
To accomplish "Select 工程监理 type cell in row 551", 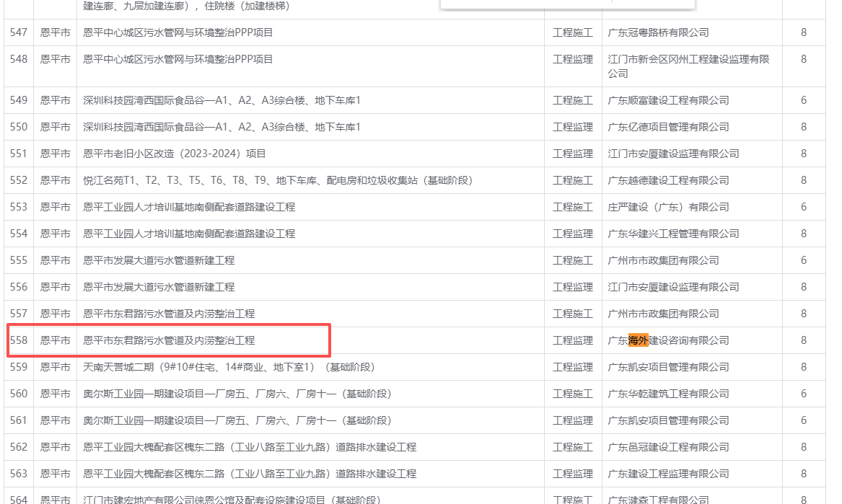I will (572, 154).
